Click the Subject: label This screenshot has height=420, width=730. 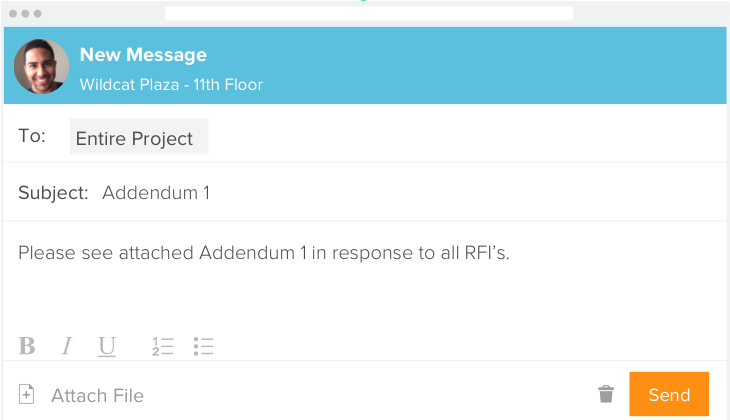[53, 193]
